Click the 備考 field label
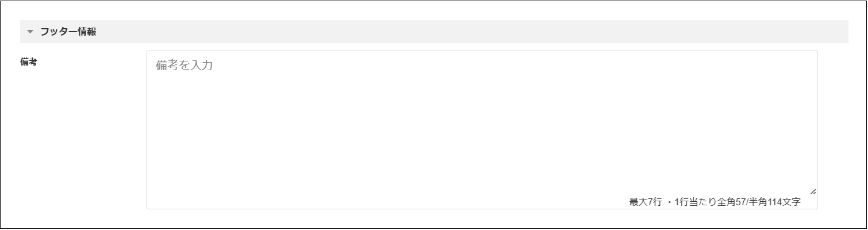The height and width of the screenshot is (230, 868). (29, 62)
